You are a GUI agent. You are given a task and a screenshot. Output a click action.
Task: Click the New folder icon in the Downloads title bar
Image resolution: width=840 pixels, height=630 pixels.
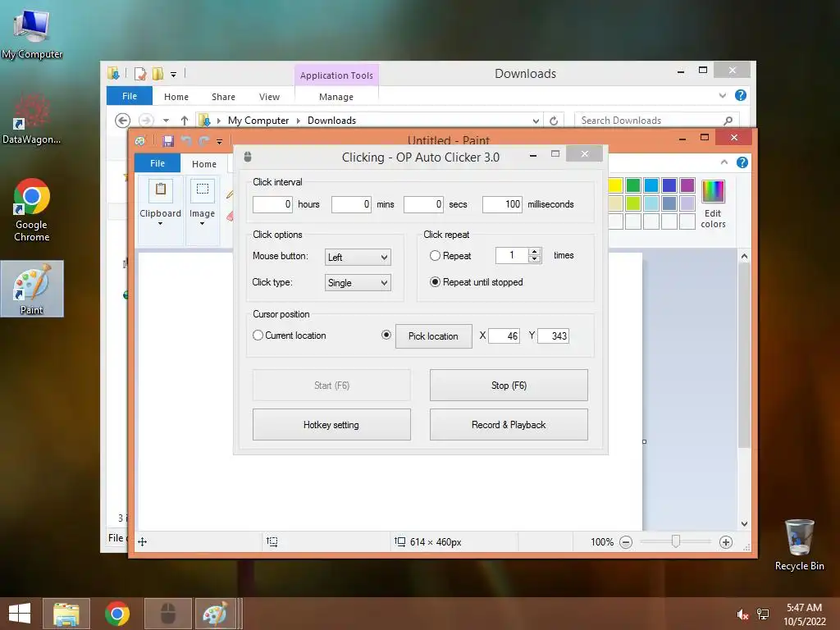click(158, 73)
